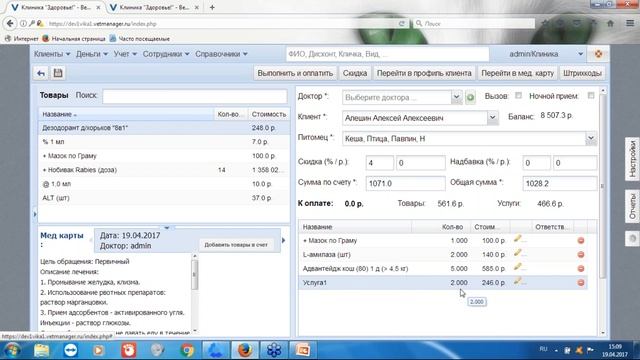This screenshot has height=360, width=640.
Task: Open the Деньги menu
Action: point(91,54)
